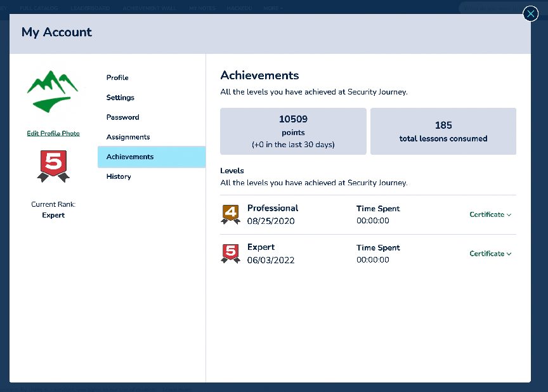The width and height of the screenshot is (548, 392).
Task: Expand Certificate dropdown for Professional level
Action: (x=490, y=214)
